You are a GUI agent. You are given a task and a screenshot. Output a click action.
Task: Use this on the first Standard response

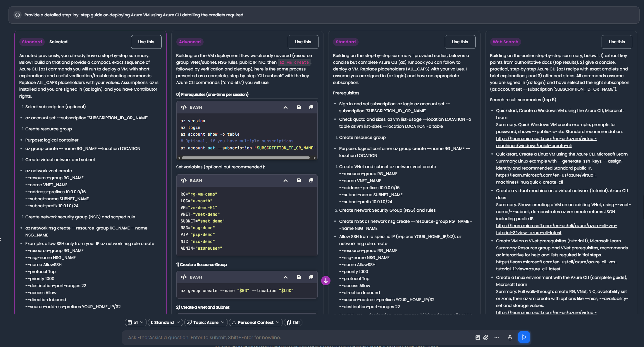click(146, 42)
